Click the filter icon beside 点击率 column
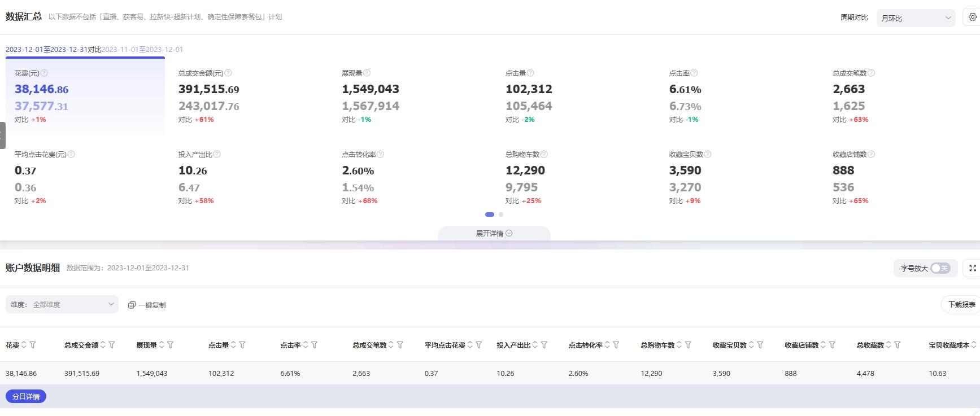This screenshot has height=416, width=980. (x=315, y=345)
